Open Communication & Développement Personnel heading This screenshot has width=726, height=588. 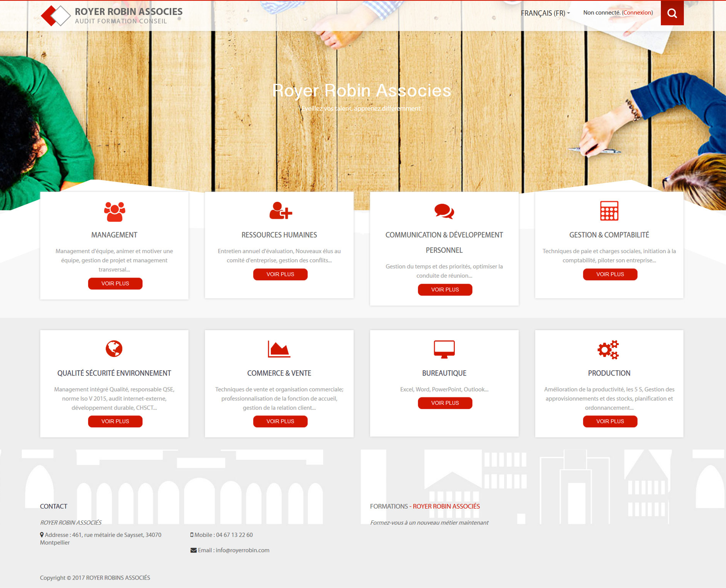[444, 243]
